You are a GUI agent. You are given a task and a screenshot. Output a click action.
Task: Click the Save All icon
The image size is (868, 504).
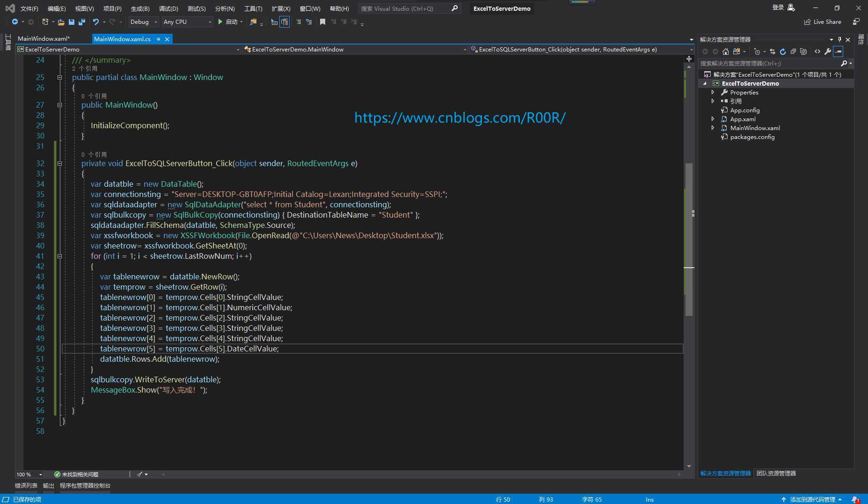pos(82,22)
